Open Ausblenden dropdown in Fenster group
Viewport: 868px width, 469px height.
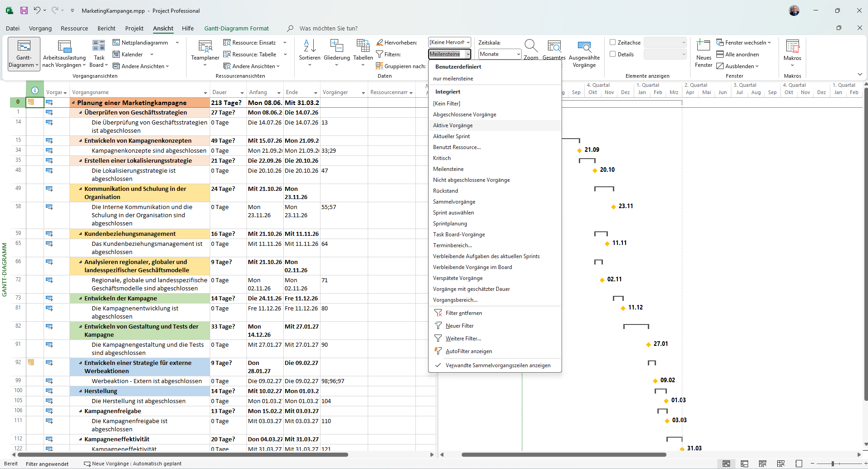click(x=738, y=66)
